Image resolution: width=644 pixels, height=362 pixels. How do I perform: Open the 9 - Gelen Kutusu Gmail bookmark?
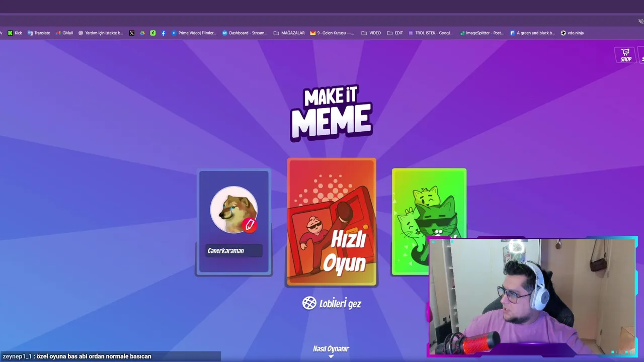click(x=332, y=33)
